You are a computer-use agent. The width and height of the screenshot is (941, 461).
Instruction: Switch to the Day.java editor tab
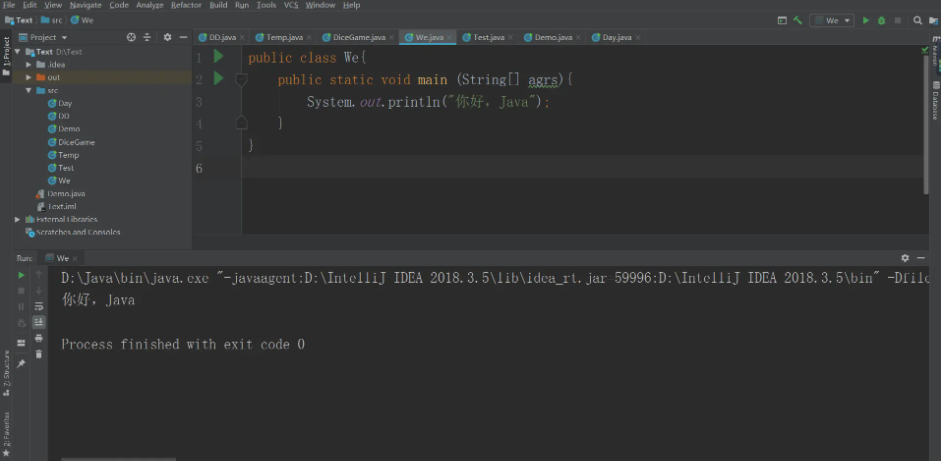[x=617, y=37]
